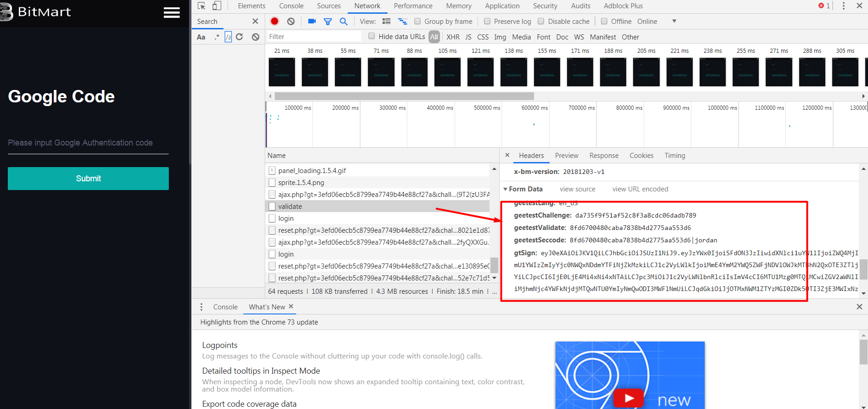Toggle the capture screenshots camera icon
Screen dimensions: 868x409
[312, 21]
